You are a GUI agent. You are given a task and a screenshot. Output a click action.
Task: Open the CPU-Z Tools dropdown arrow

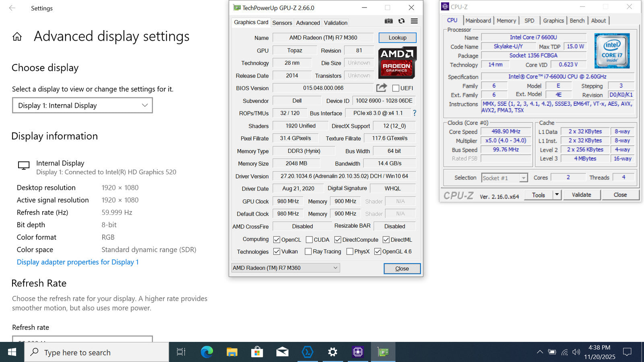pyautogui.click(x=557, y=195)
